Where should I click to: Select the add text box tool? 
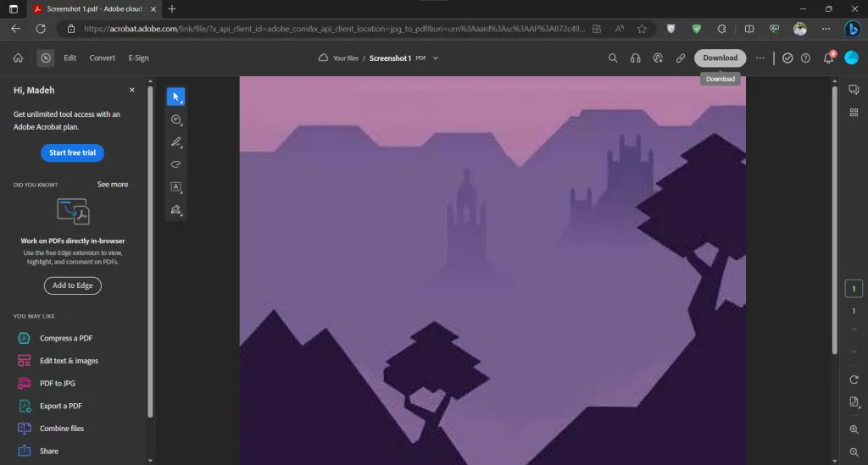[x=176, y=187]
